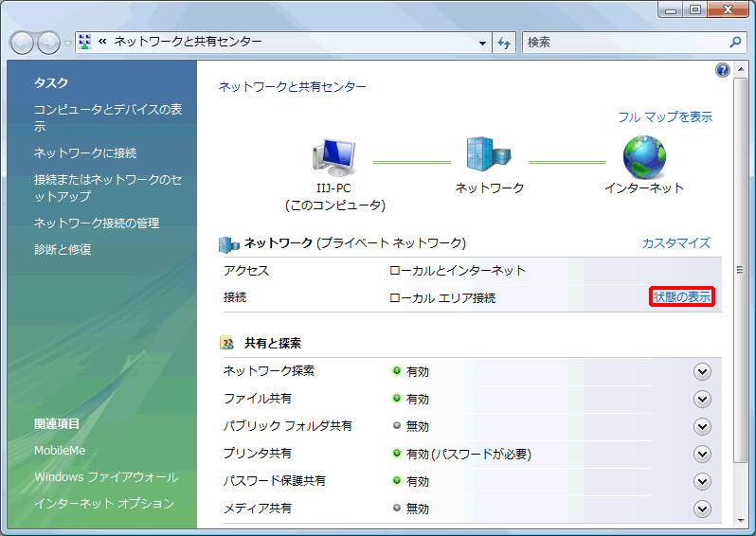Image resolution: width=756 pixels, height=536 pixels.
Task: Open インターネット オプション related link
Action: coord(104,504)
